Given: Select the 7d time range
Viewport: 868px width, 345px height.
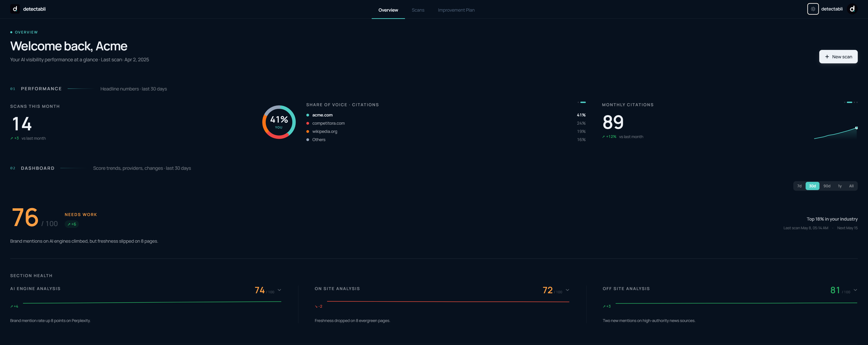Looking at the screenshot, I should 799,186.
